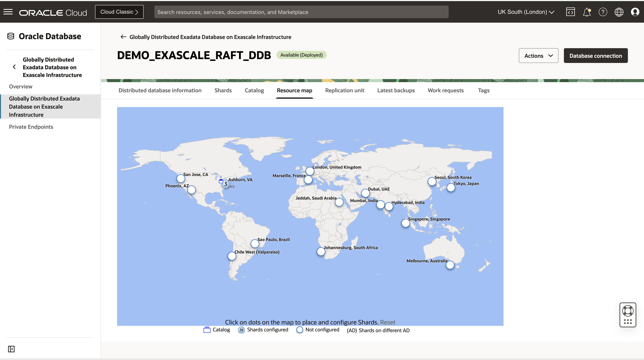The image size is (644, 360).
Task: Open the Work requests tab
Action: [x=445, y=90]
